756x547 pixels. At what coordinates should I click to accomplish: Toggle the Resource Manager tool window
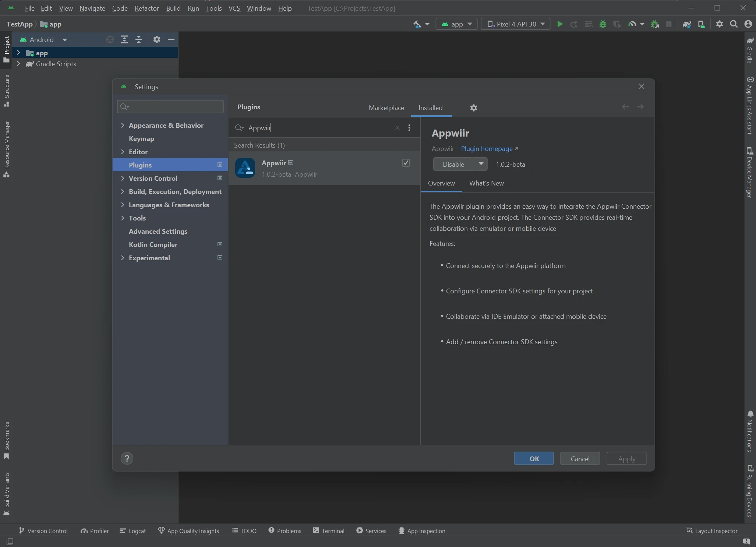[6, 149]
